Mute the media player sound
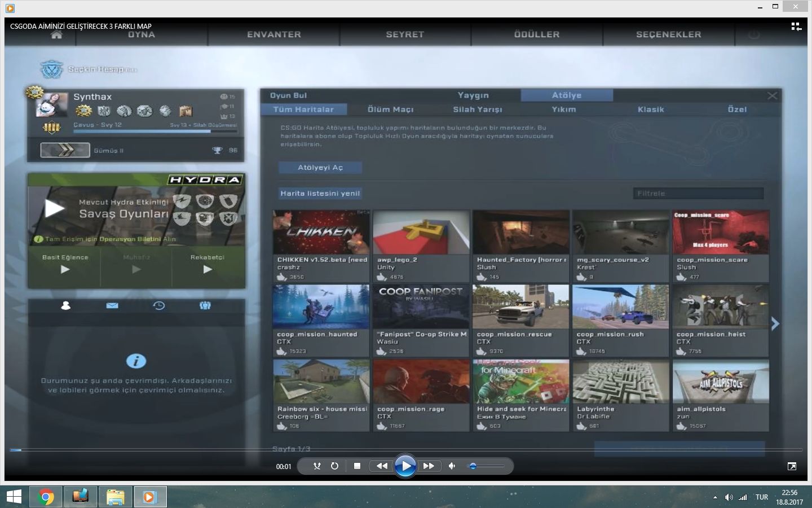812x508 pixels. [452, 466]
